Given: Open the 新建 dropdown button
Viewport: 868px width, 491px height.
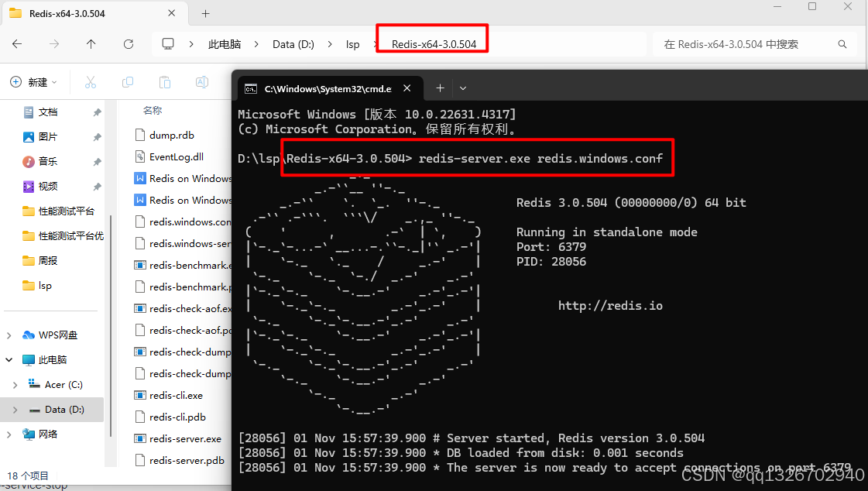Looking at the screenshot, I should pos(33,82).
